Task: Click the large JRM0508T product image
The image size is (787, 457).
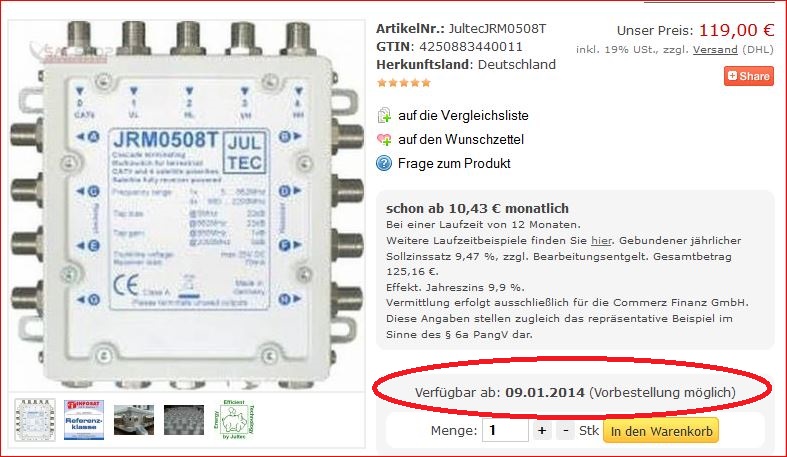Action: [x=187, y=206]
